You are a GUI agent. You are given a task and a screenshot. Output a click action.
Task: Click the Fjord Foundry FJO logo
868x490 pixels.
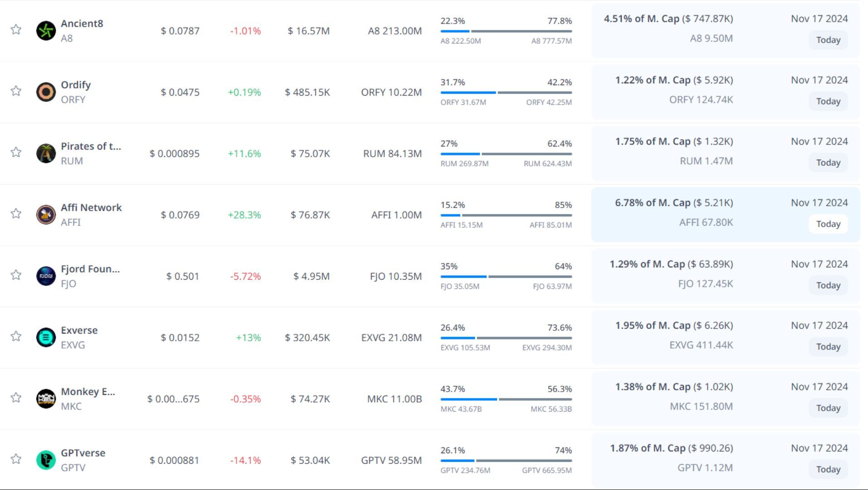point(46,276)
